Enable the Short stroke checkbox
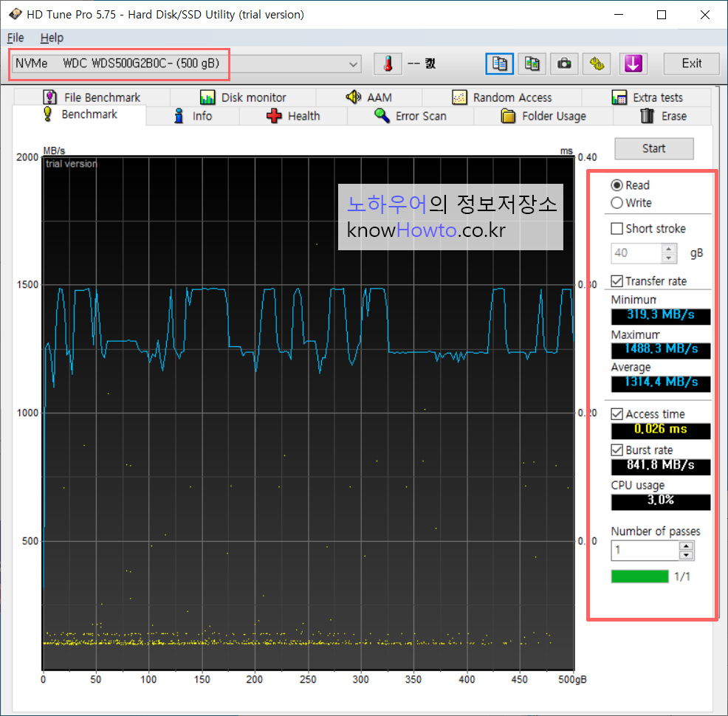Screen dimensions: 728x716 (x=617, y=228)
